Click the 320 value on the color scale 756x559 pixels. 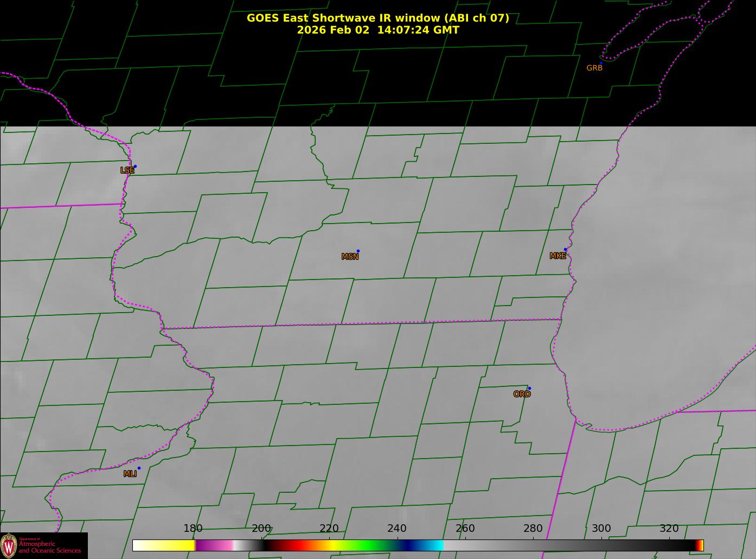click(x=669, y=528)
